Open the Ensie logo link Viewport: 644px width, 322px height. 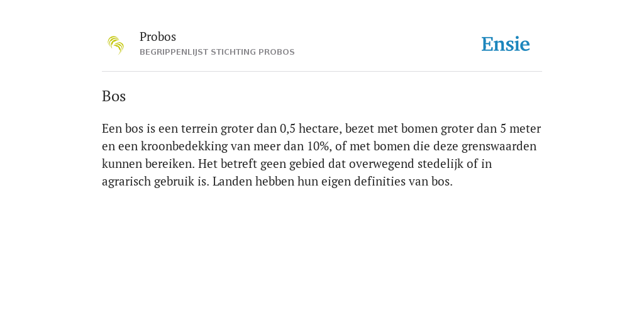(506, 44)
